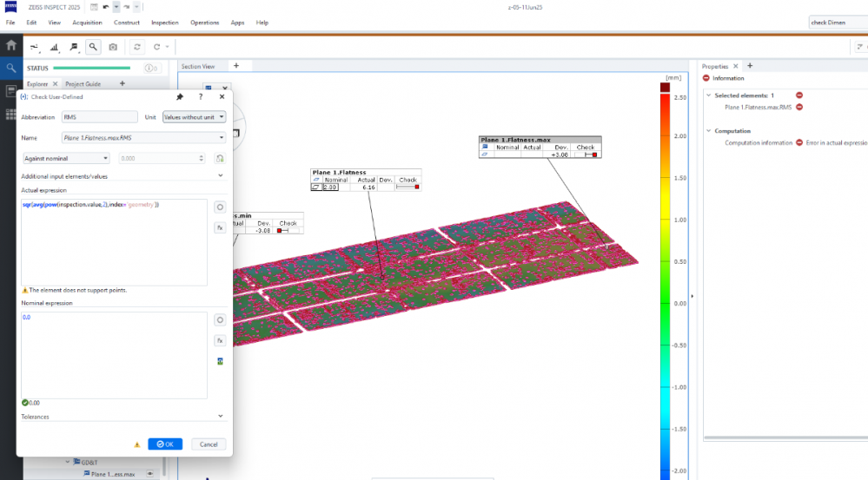Click the Home icon in left sidebar
Image resolution: width=868 pixels, height=480 pixels.
coord(10,45)
